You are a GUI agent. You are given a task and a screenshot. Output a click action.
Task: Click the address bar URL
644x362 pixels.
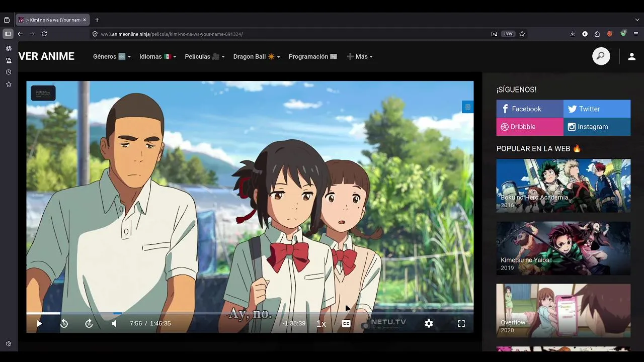click(172, 34)
